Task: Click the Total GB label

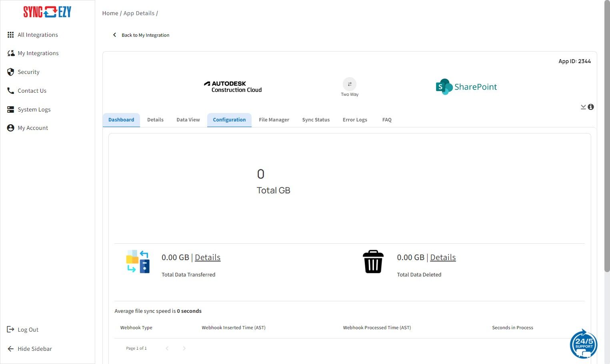Action: coord(273,191)
